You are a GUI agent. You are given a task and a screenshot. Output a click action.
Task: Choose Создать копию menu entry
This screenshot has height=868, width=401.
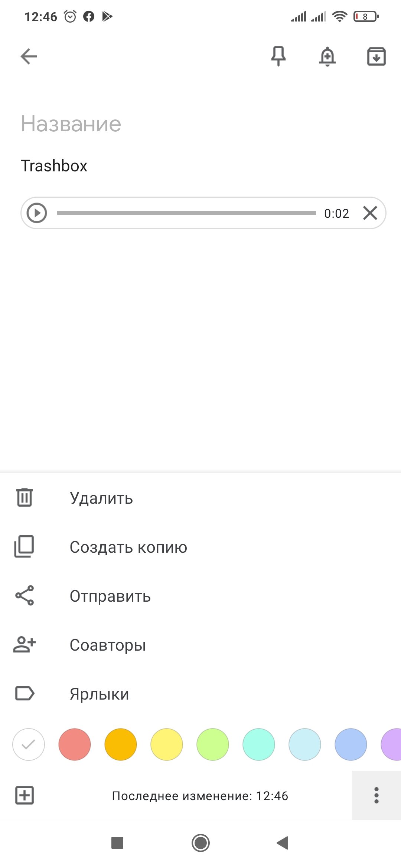(200, 547)
